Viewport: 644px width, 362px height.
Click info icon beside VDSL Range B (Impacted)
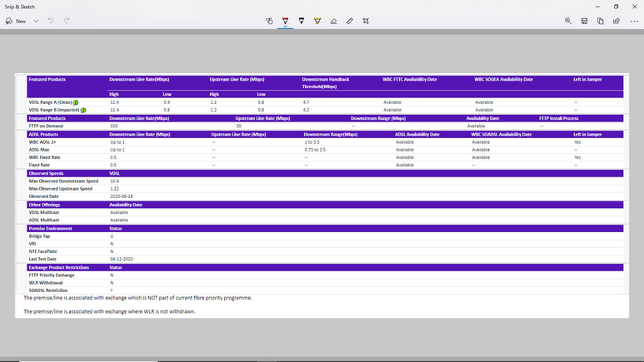83,110
